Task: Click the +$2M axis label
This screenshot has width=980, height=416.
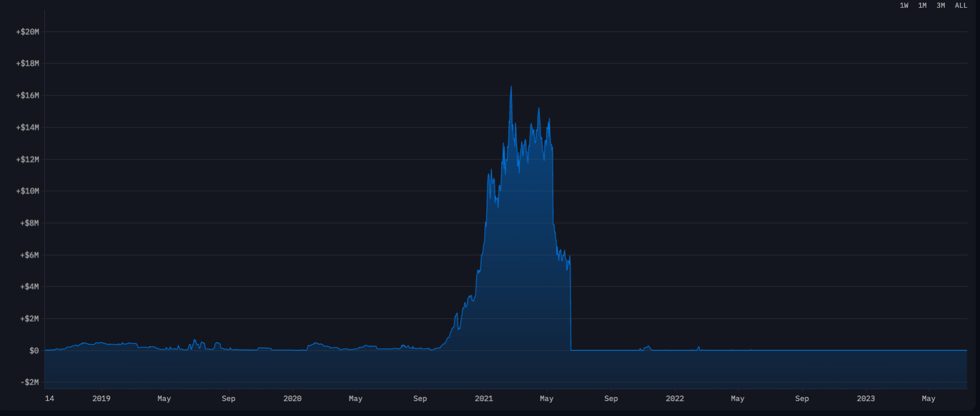Action: [29, 318]
